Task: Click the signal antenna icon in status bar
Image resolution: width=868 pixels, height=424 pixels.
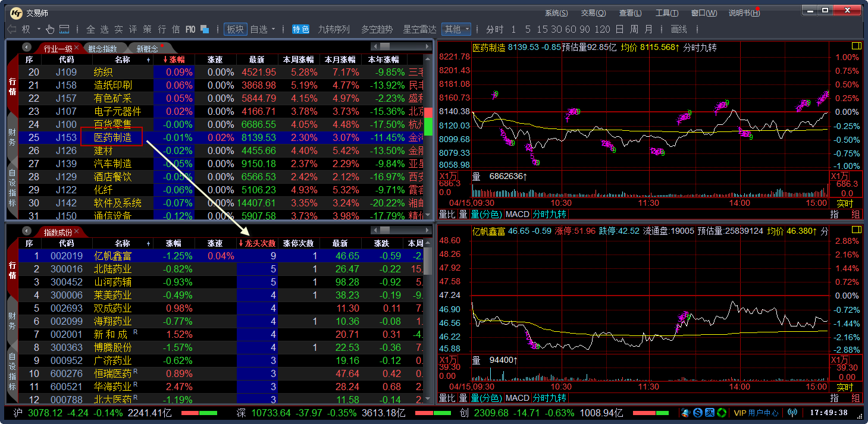Action: (792, 413)
